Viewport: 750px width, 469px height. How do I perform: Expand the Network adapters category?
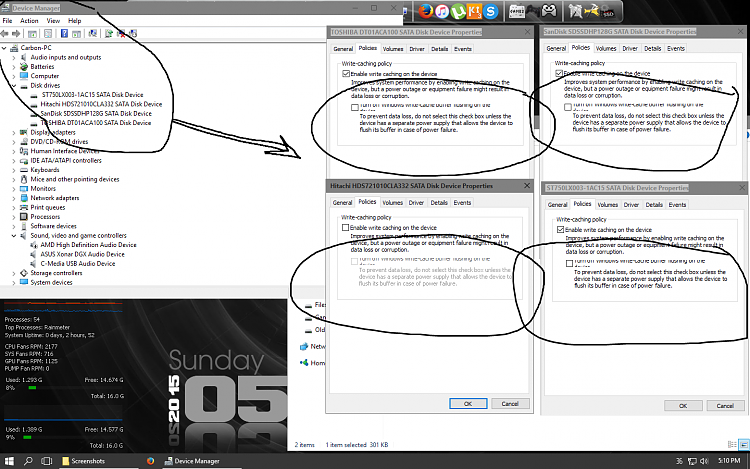click(x=14, y=198)
